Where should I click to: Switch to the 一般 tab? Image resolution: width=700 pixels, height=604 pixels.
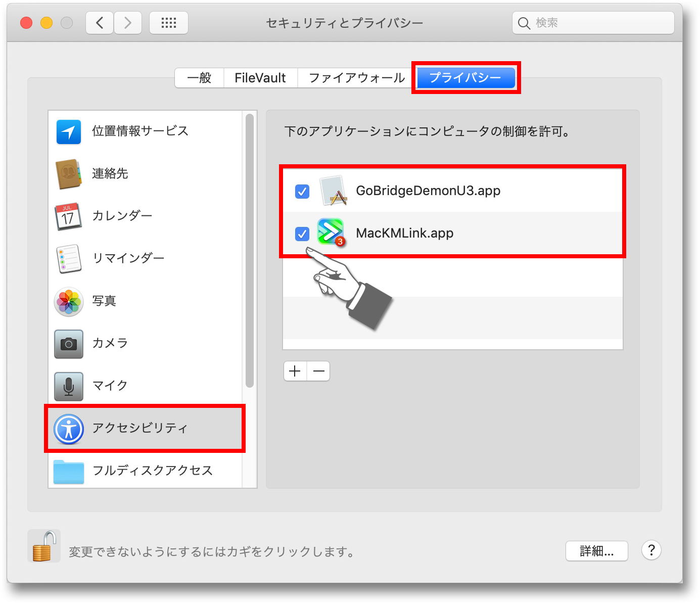tap(199, 78)
